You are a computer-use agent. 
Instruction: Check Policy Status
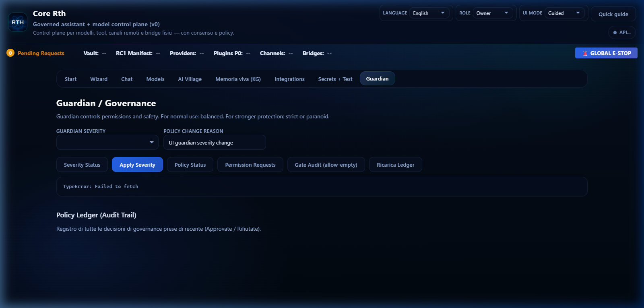pos(190,165)
